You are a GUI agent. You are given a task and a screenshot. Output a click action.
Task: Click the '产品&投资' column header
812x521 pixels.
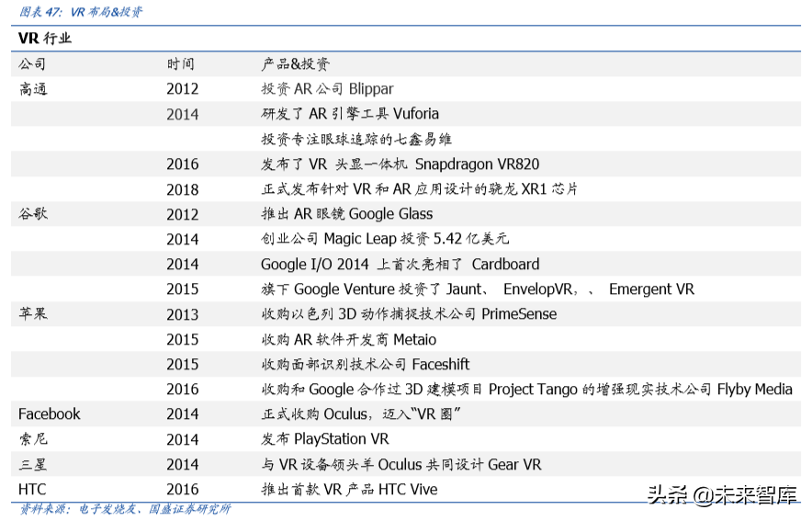[295, 64]
